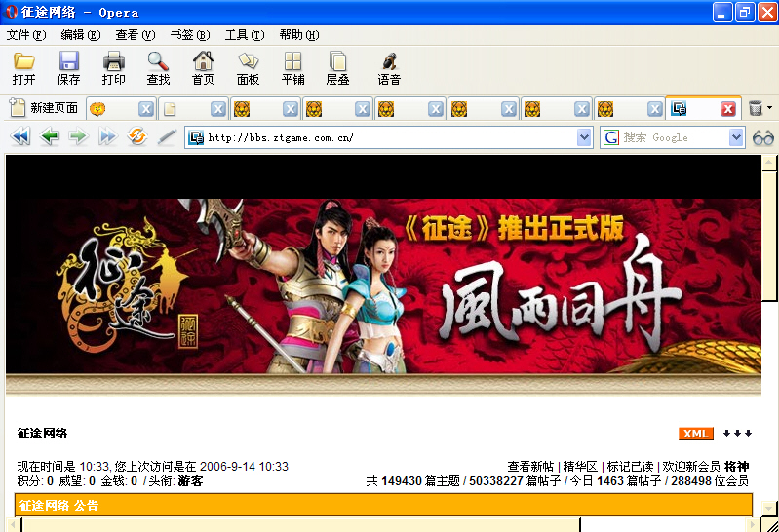Open the closed tabs trash can icon
Viewport: 779px width, 532px height.
[x=756, y=108]
